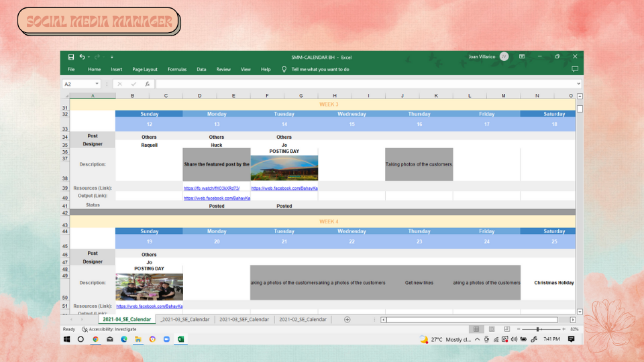This screenshot has width=644, height=362.
Task: Switch to _2021-03_SE_Calendar sheet tab
Action: [185, 319]
